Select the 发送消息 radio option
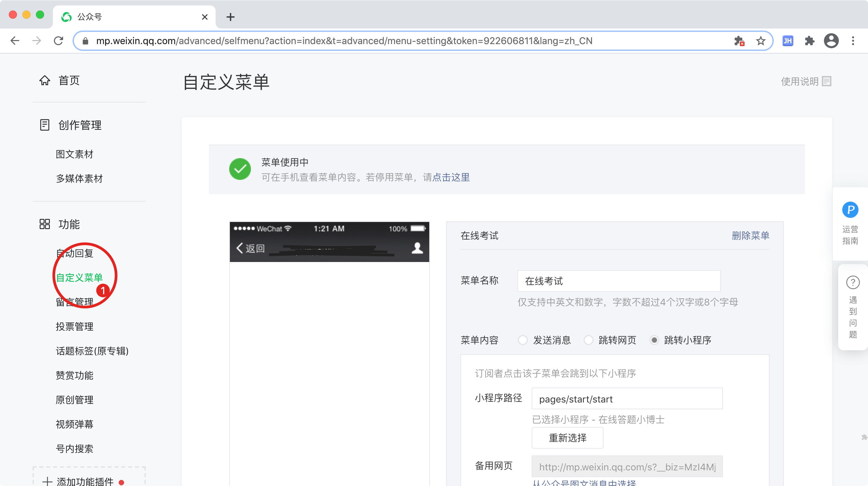Viewport: 868px width, 486px height. coord(522,340)
